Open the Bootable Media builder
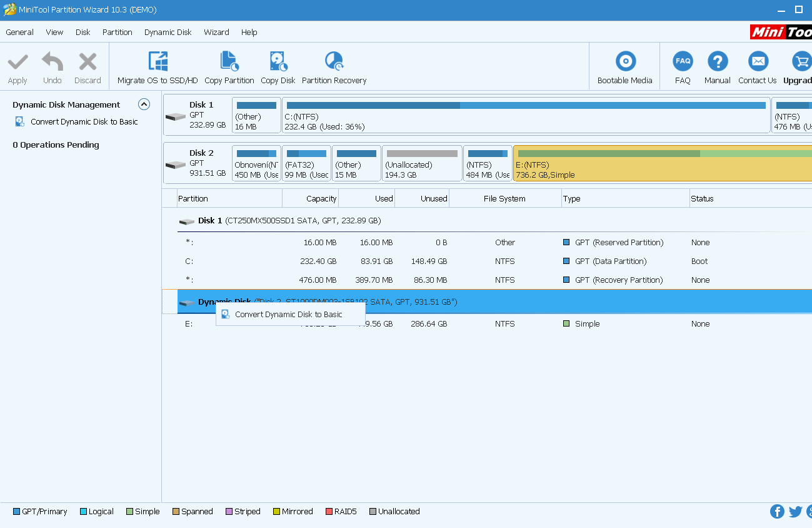 click(624, 61)
